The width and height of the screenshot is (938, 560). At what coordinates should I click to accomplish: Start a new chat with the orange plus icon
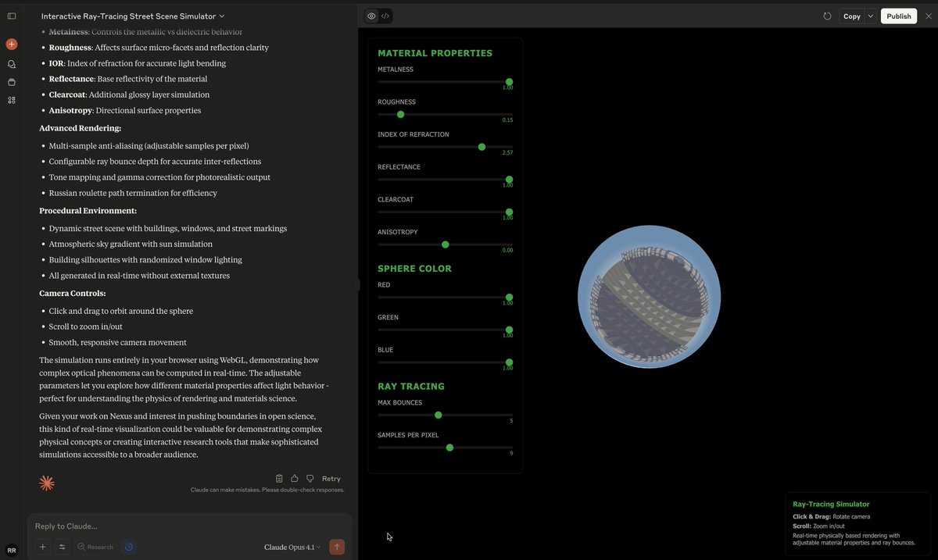tap(12, 45)
